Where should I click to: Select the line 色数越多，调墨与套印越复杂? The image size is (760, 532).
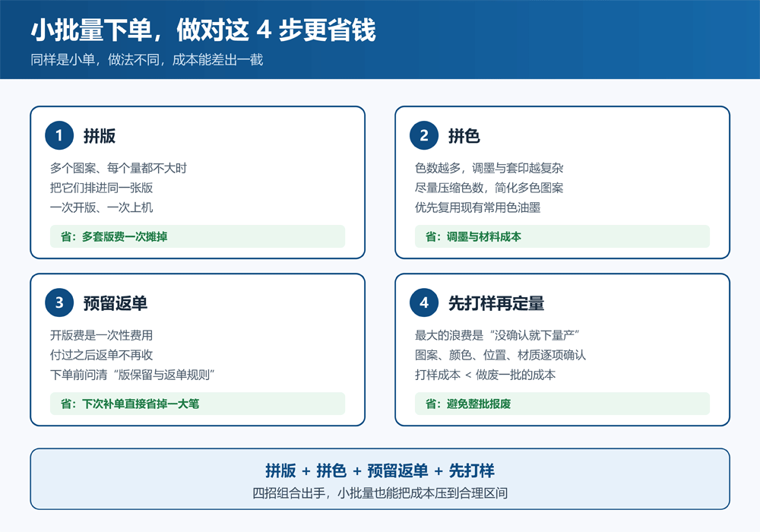click(x=489, y=168)
